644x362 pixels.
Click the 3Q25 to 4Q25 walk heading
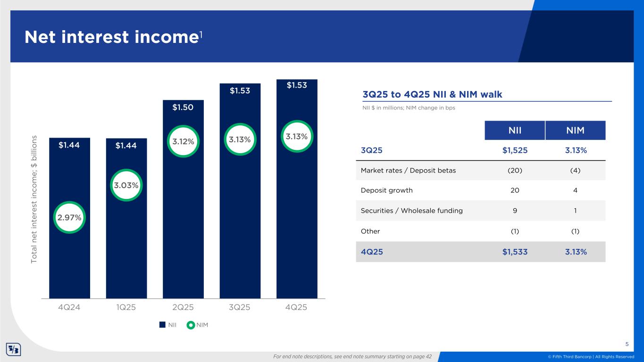click(x=432, y=94)
